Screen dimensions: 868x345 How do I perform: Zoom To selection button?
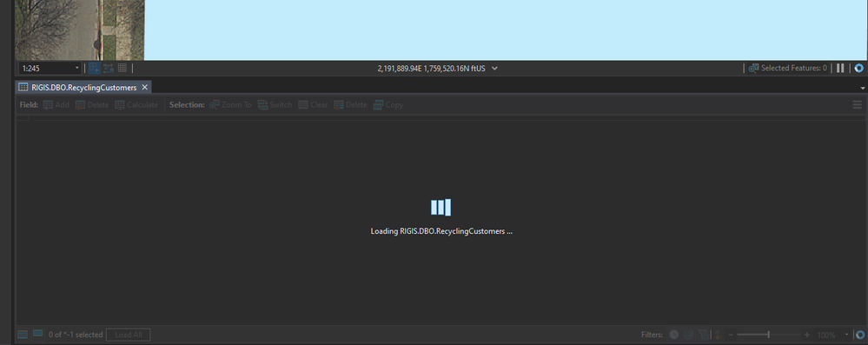click(230, 104)
